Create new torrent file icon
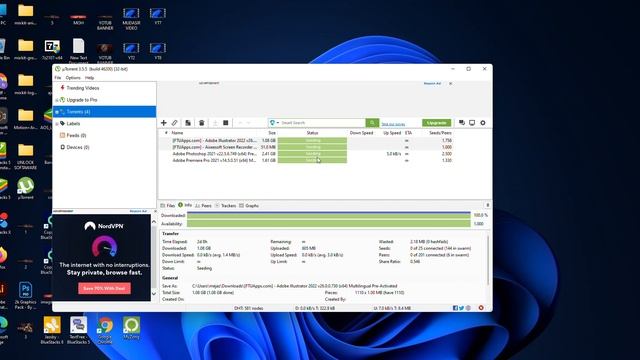Viewport: 640px width, 360px height. pos(188,123)
